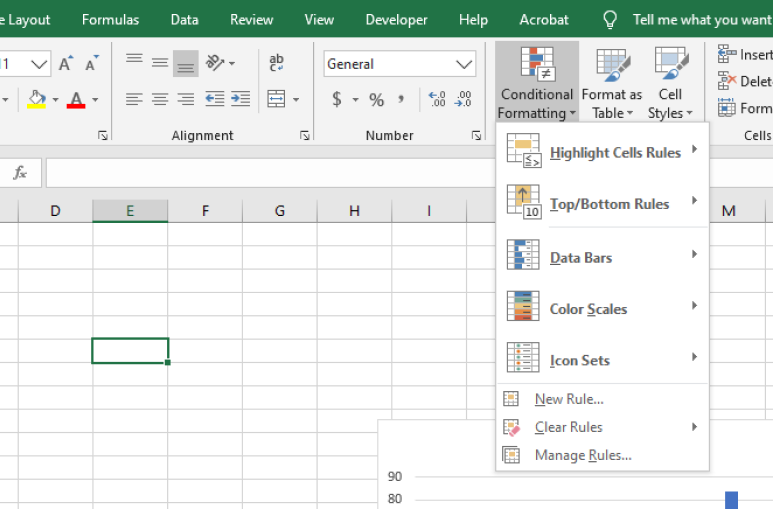Click Delete cells button
Screen dimensions: 773x509
point(744,81)
